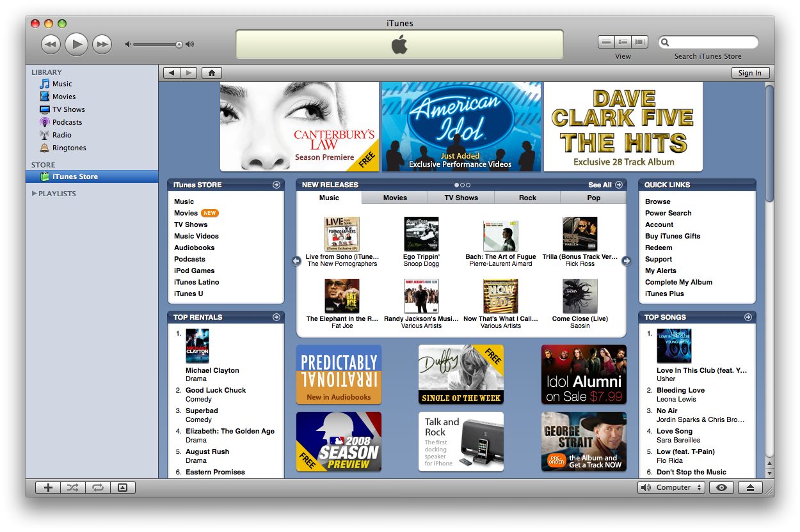Select the Rock tab in New Releases

[527, 198]
